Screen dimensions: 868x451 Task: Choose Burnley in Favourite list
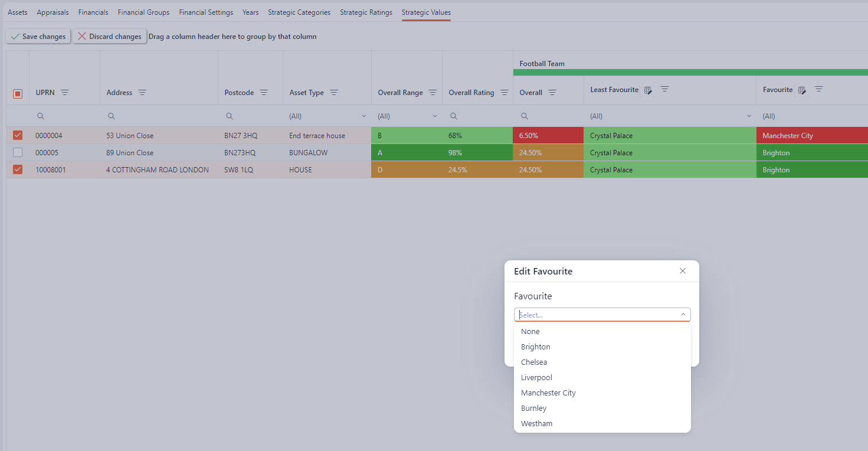tap(602, 408)
